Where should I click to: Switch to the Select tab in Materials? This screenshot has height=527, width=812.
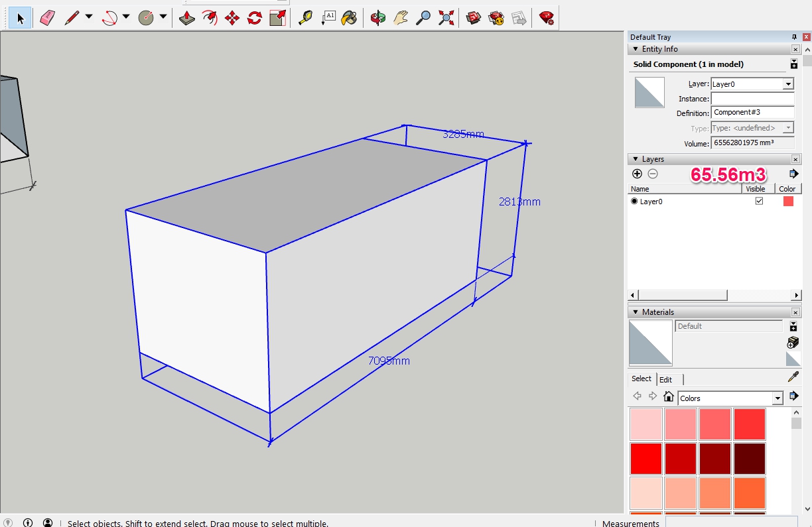[641, 379]
